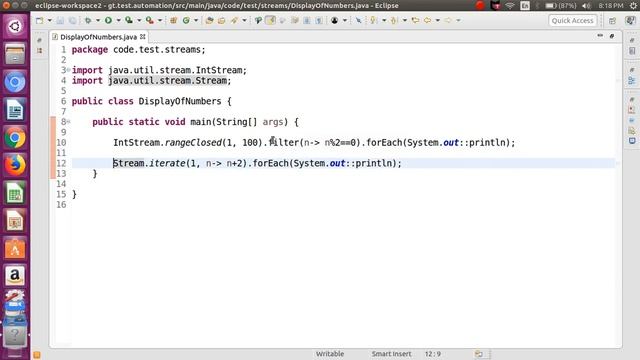The image size is (640, 360).
Task: Click the Back navigation arrow icon
Action: (427, 20)
